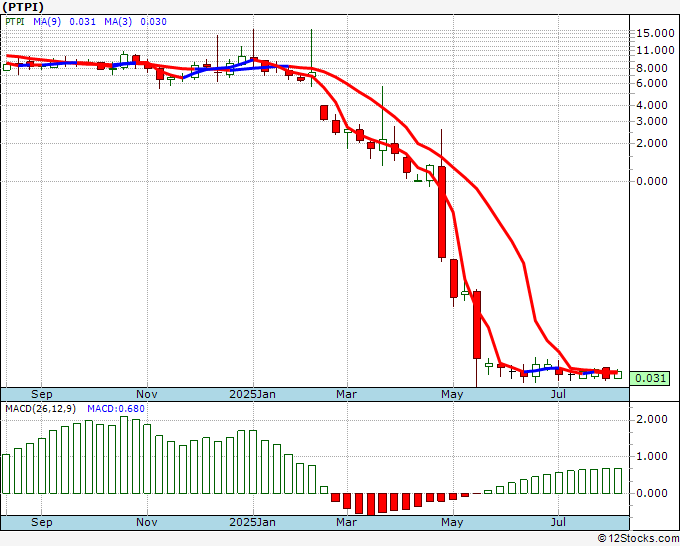Screen dimensions: 680x546
Task: Click the largest red negative MACD bar
Action: (370, 504)
